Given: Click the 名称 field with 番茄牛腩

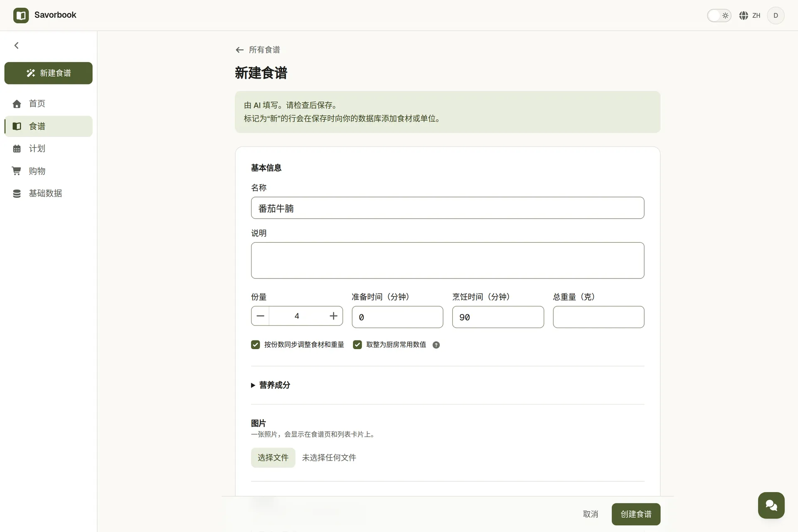Looking at the screenshot, I should [x=448, y=208].
